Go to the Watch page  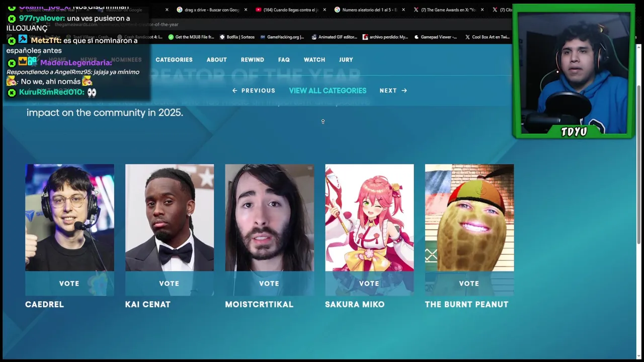pyautogui.click(x=314, y=60)
